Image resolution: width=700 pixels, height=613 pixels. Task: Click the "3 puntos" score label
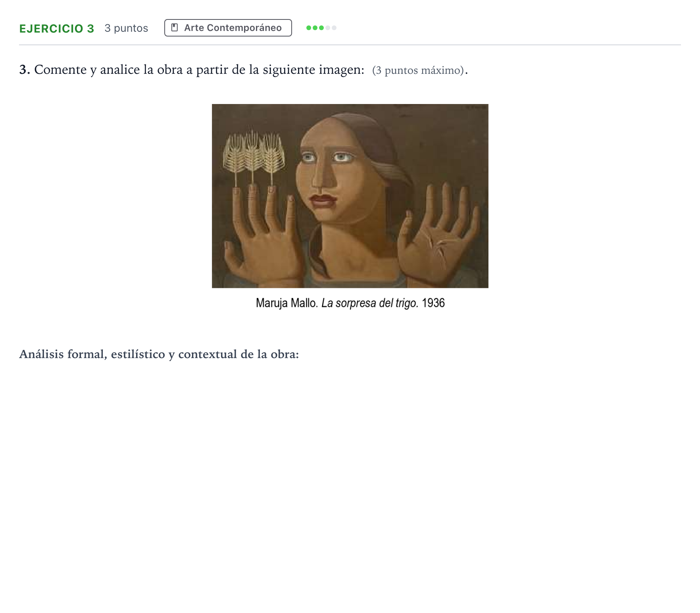126,28
